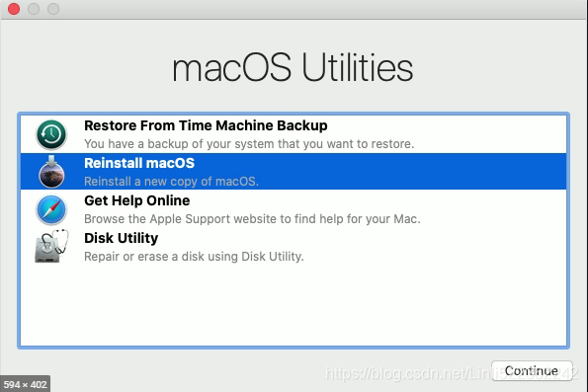
Task: Click the grayed-out zoom window button
Action: pyautogui.click(x=53, y=9)
